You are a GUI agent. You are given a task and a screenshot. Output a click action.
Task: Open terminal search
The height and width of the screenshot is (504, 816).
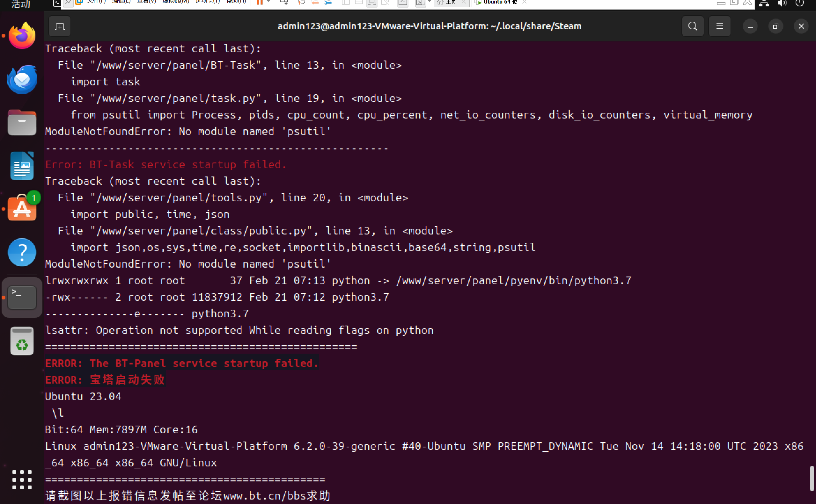[x=693, y=26]
